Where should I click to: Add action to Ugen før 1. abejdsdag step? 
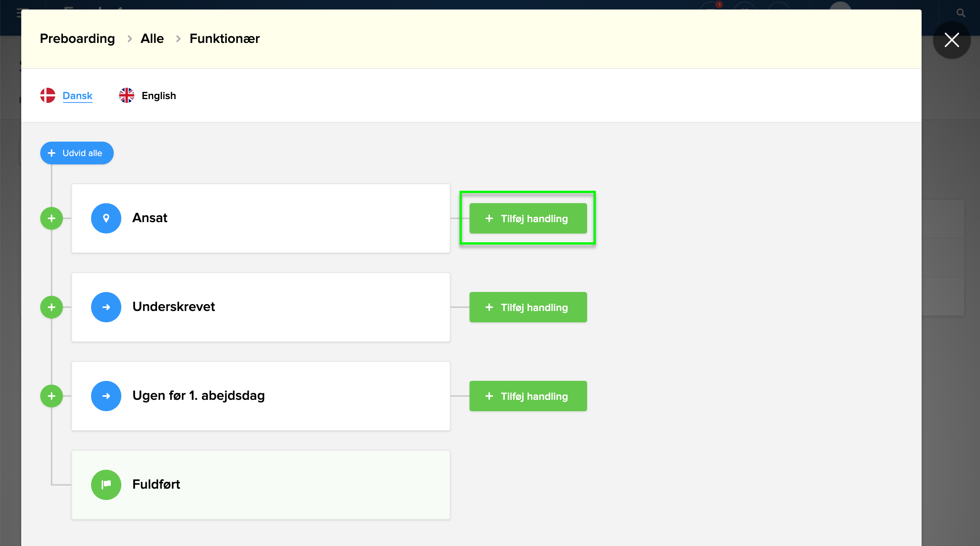pyautogui.click(x=528, y=396)
